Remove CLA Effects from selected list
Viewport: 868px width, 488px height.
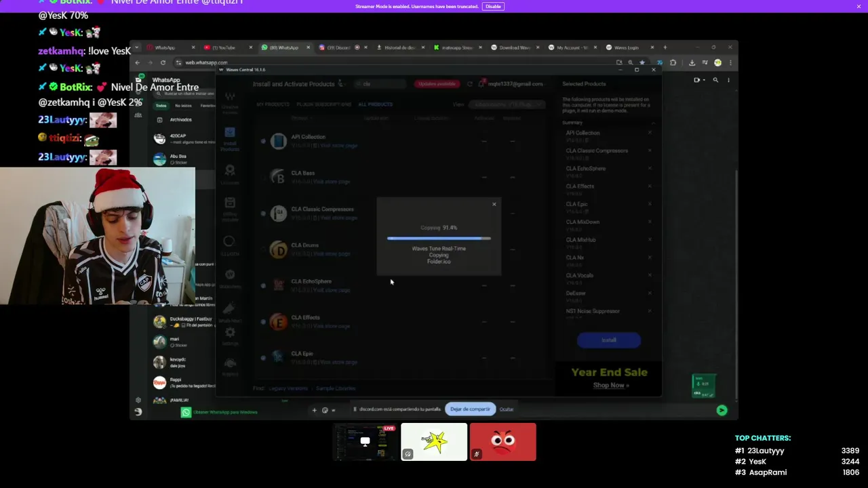[x=650, y=186]
